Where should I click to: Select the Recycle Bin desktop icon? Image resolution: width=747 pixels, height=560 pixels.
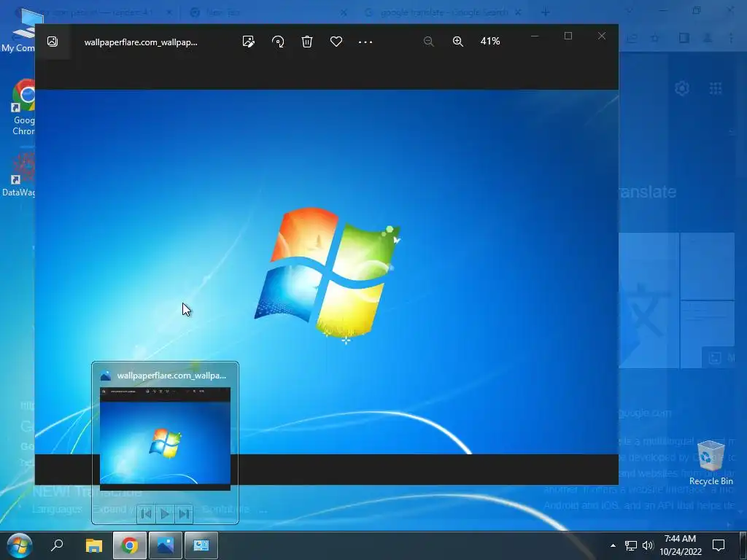711,463
